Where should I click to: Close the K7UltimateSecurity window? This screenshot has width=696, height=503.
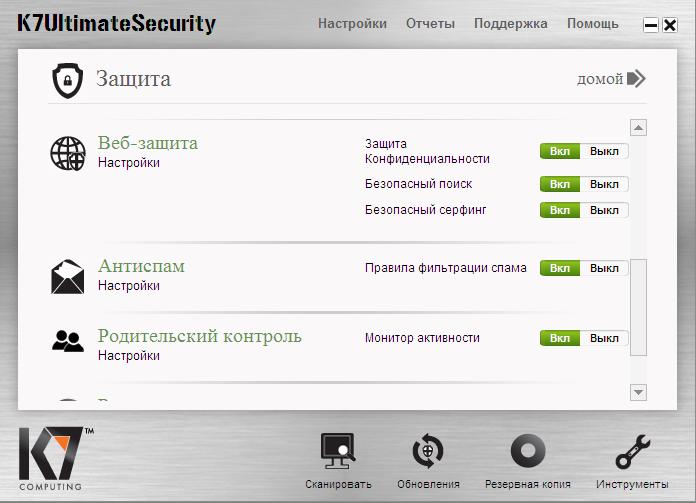pyautogui.click(x=670, y=25)
